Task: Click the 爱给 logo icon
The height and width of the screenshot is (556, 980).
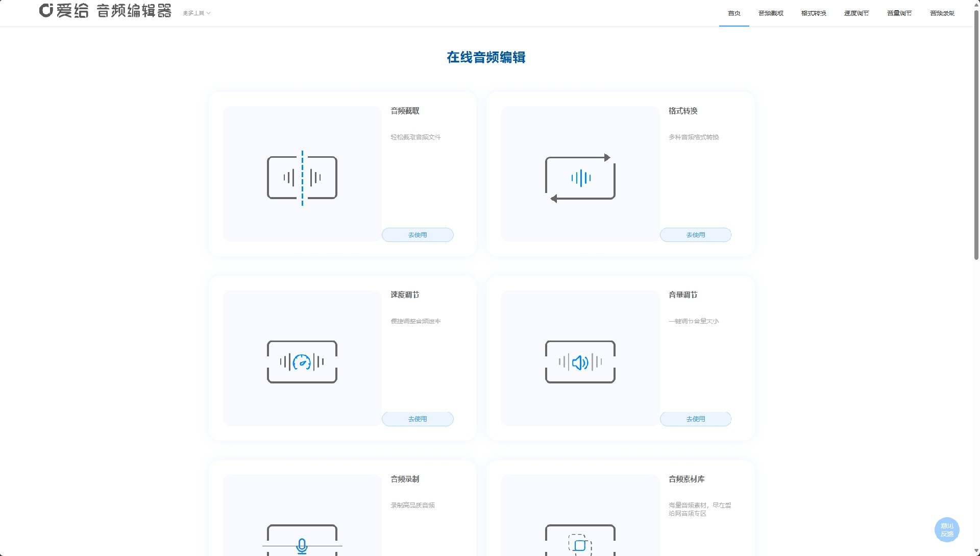Action: pos(46,11)
